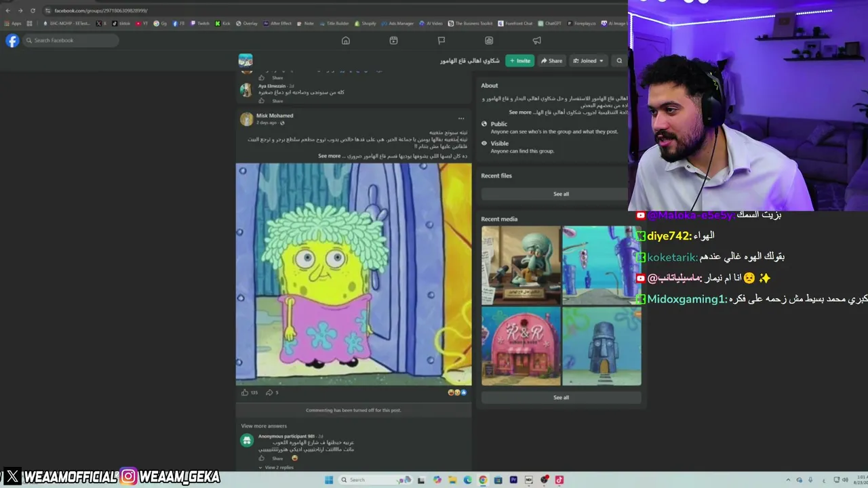
Task: Click the green Invite button
Action: pos(520,61)
